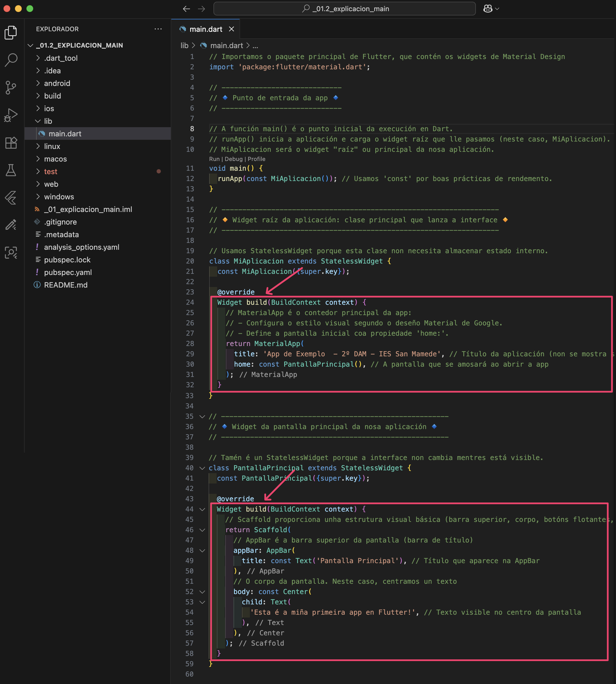The height and width of the screenshot is (684, 616).
Task: Open the Search view in activity bar
Action: tap(11, 60)
